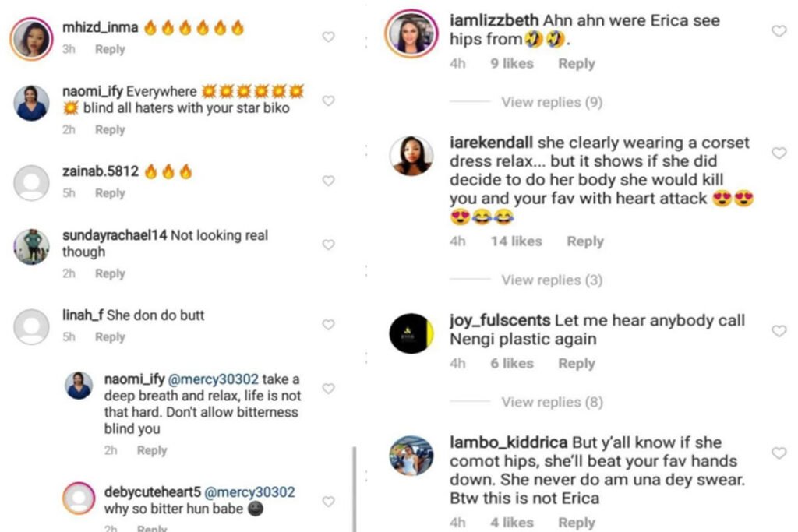Reply to iamlizzbeth's comment
The height and width of the screenshot is (532, 798).
coord(576,64)
